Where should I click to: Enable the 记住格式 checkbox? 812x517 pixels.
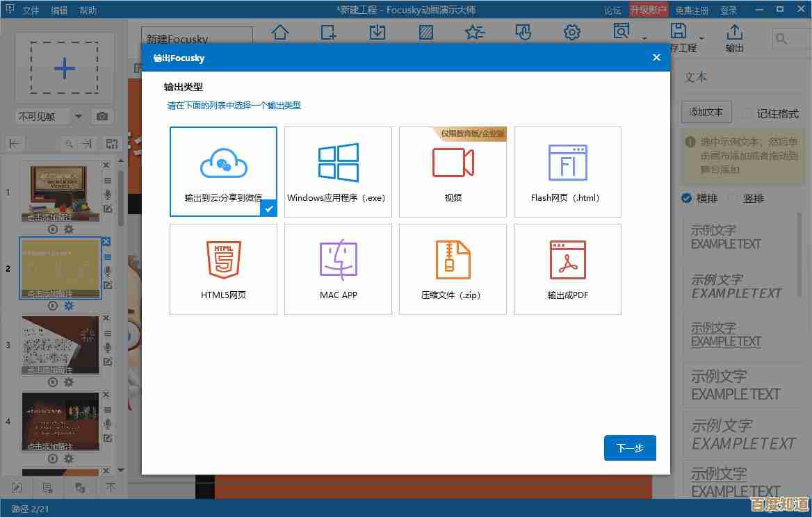coord(747,113)
